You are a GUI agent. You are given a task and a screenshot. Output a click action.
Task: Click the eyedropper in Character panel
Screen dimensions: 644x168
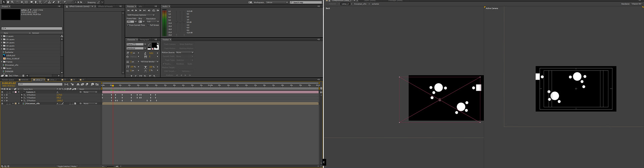tap(149, 44)
